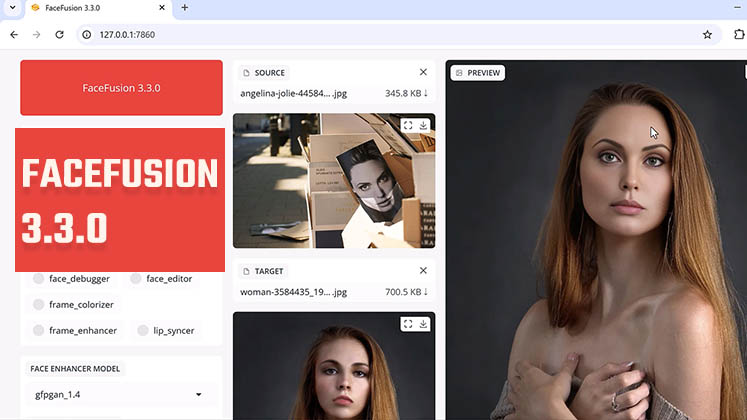Go back using the browser back arrow
Image resolution: width=747 pixels, height=420 pixels.
click(x=14, y=34)
